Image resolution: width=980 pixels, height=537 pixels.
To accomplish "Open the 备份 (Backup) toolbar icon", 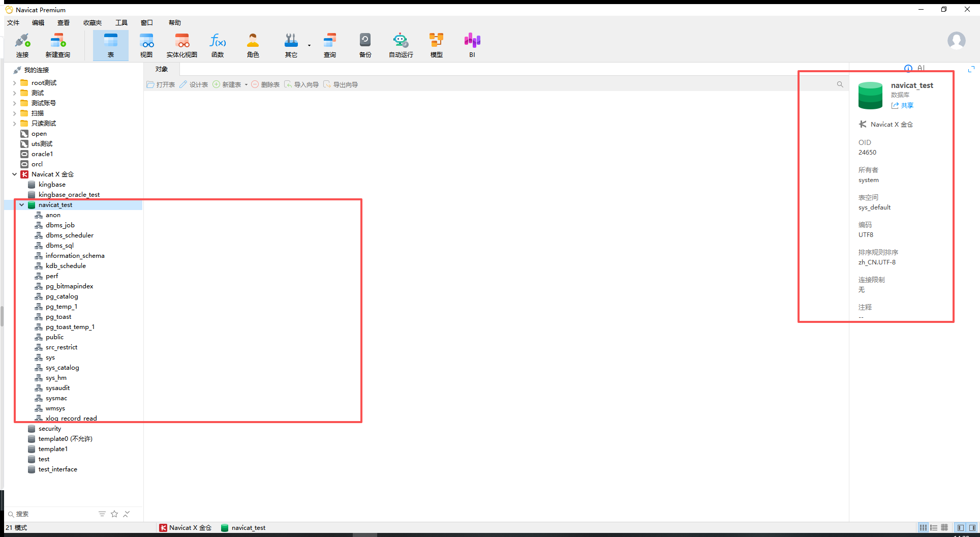I will click(365, 45).
